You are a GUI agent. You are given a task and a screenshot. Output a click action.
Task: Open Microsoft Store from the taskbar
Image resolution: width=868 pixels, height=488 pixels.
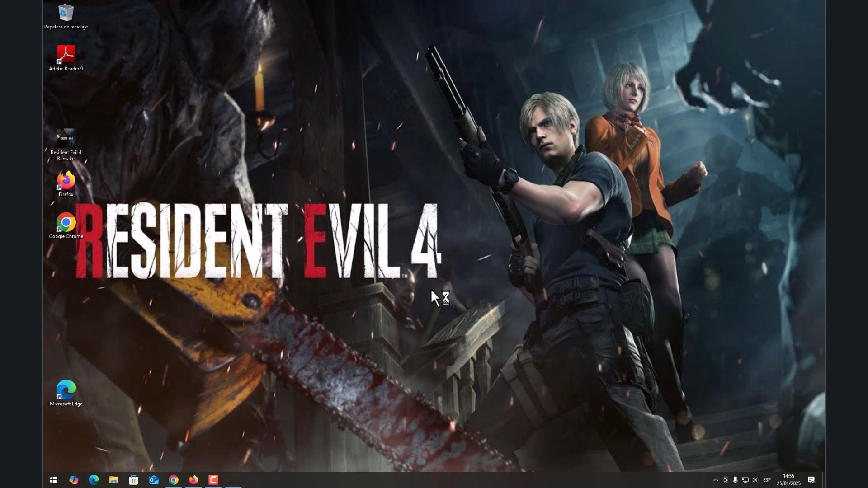133,480
